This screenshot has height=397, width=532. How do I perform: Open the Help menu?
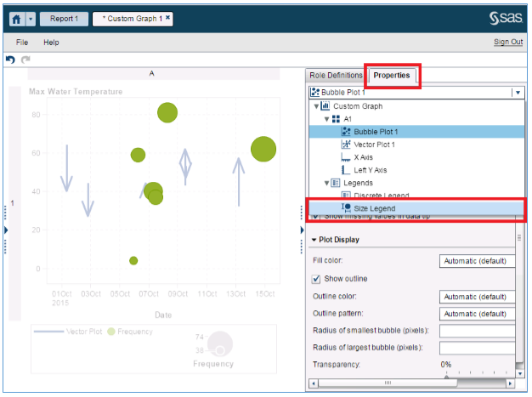coord(51,43)
